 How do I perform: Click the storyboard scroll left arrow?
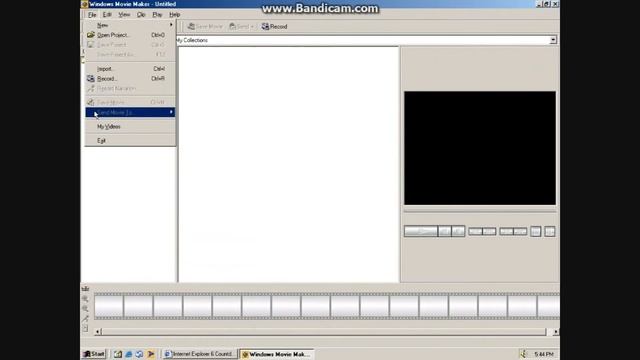tap(97, 332)
